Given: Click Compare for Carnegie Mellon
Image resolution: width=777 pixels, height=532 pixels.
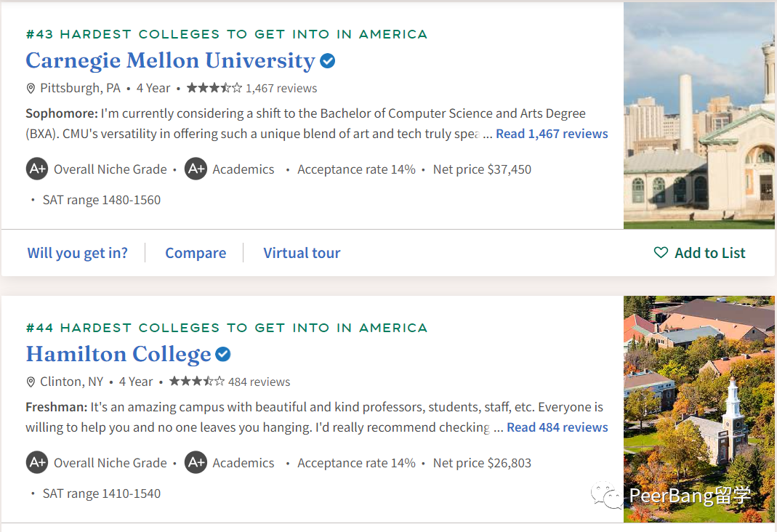Looking at the screenshot, I should 196,253.
